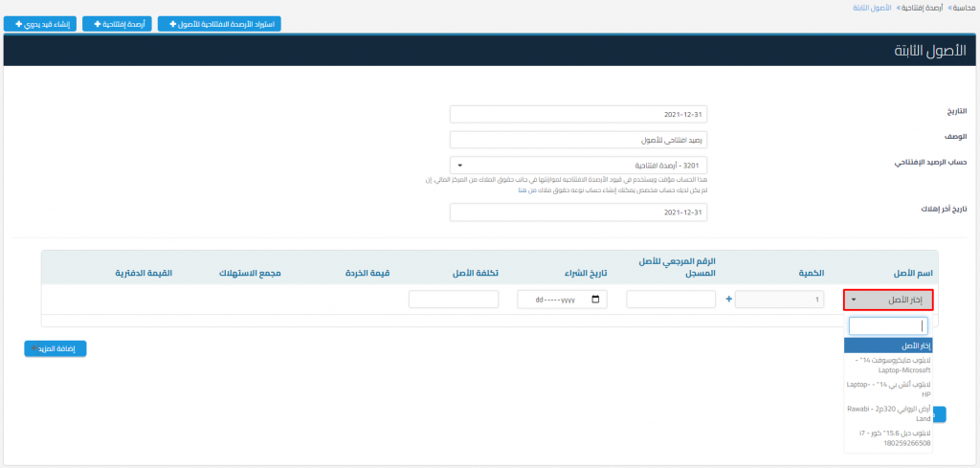Click the 'إضافة المزيد' button
Screen dimensions: 980x468
pos(56,348)
